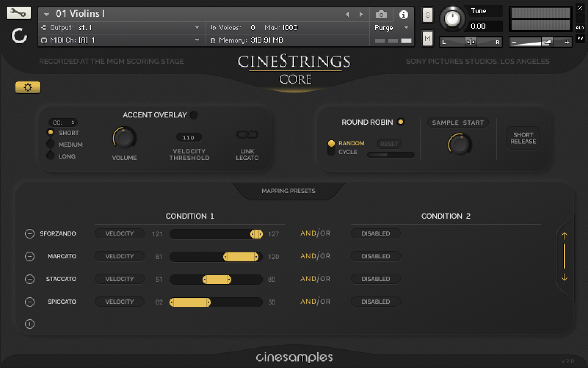Open Marcato condition 2 Disabled dropdown
Image resolution: width=588 pixels, height=368 pixels.
pyautogui.click(x=376, y=256)
